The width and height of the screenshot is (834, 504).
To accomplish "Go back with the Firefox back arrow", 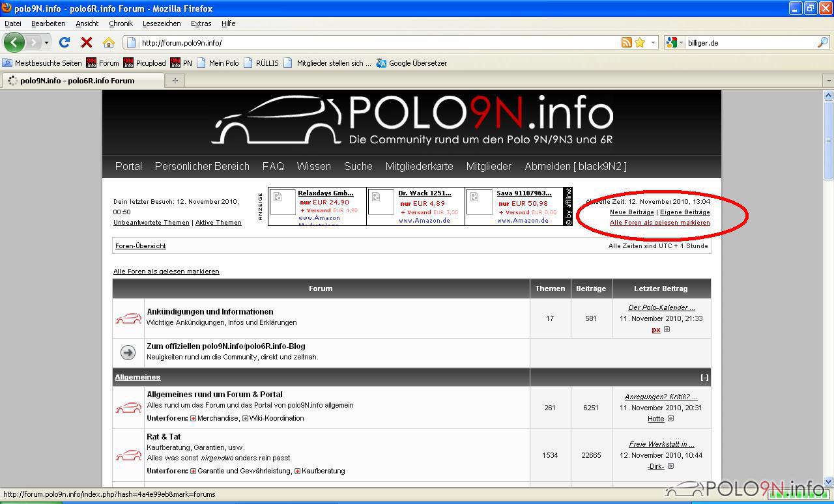I will click(x=14, y=42).
